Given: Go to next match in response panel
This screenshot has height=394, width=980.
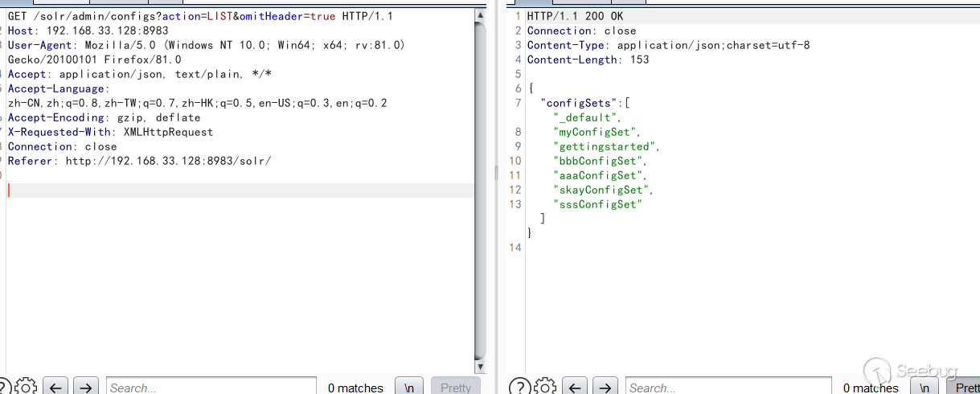Looking at the screenshot, I should [605, 387].
